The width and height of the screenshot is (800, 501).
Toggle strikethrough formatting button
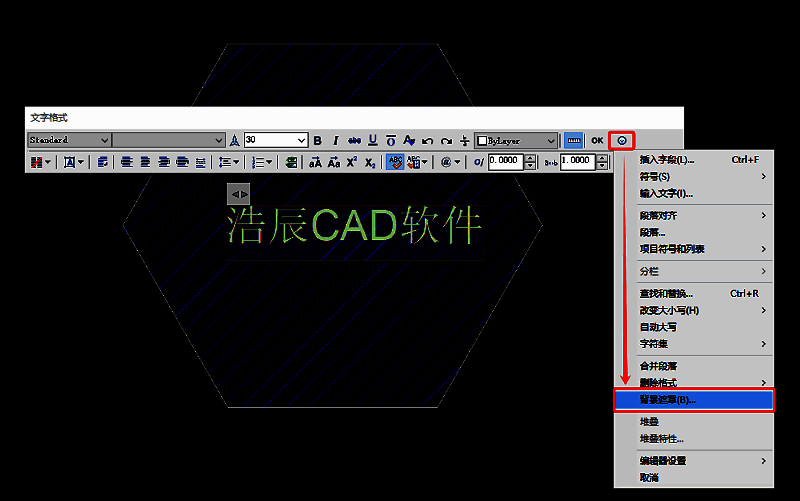pyautogui.click(x=354, y=141)
